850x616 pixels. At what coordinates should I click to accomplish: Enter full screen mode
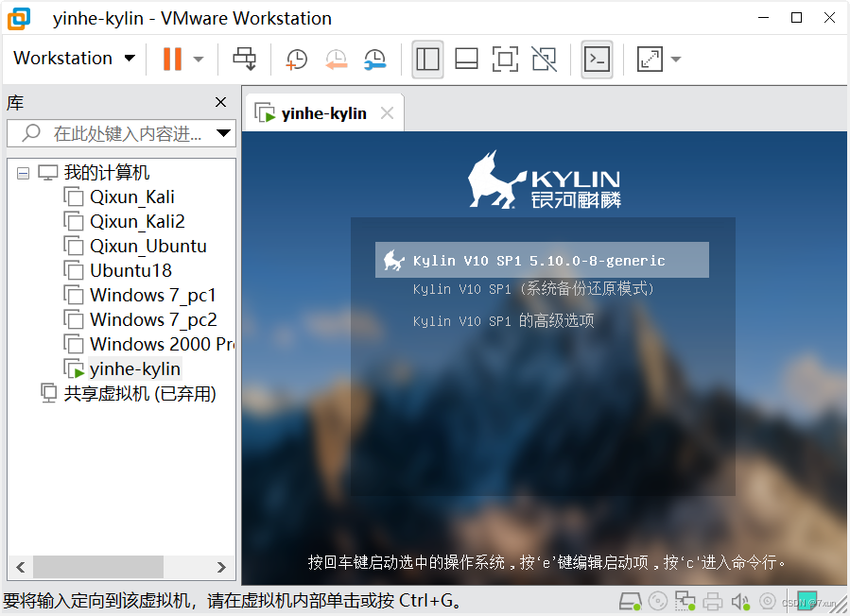coord(505,60)
